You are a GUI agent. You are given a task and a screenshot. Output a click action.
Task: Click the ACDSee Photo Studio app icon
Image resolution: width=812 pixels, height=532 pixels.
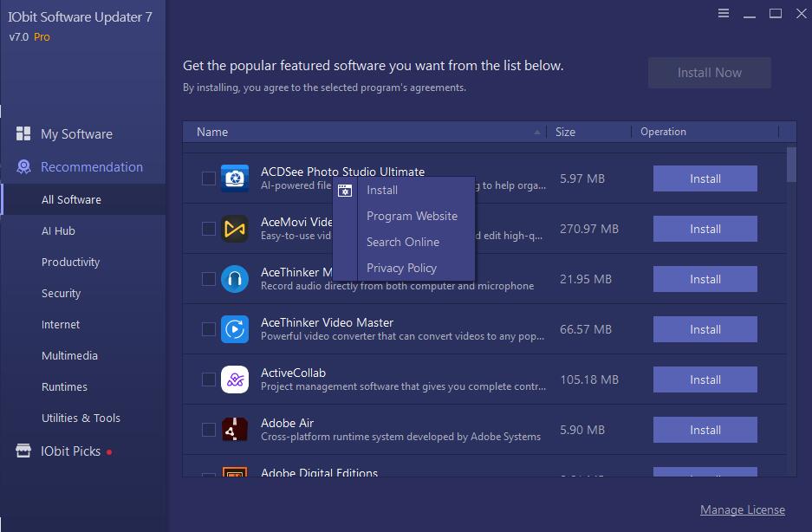coord(235,178)
